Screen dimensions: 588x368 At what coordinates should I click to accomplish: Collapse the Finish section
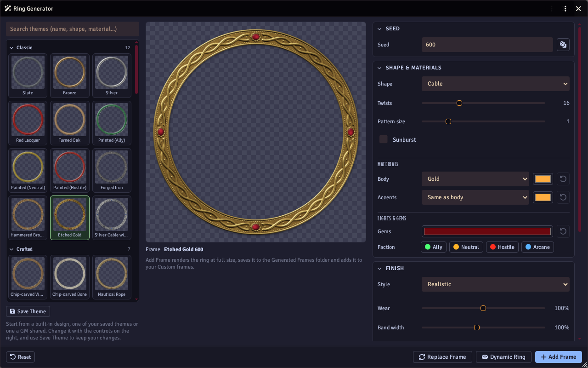click(379, 268)
